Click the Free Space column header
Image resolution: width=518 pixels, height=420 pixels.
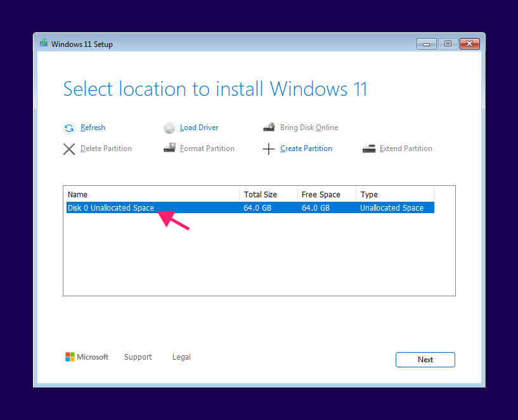tap(327, 195)
